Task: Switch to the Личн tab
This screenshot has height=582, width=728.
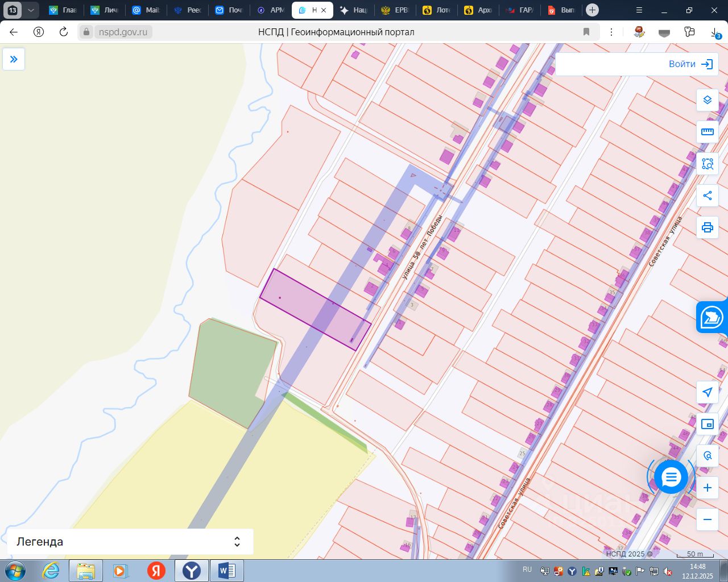Action: coord(105,10)
